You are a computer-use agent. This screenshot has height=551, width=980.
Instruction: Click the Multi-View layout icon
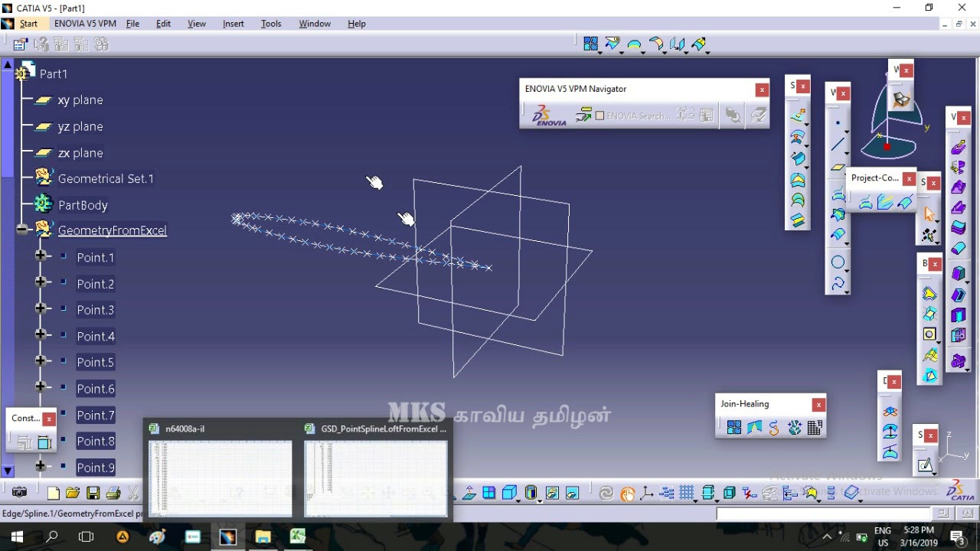(x=488, y=493)
